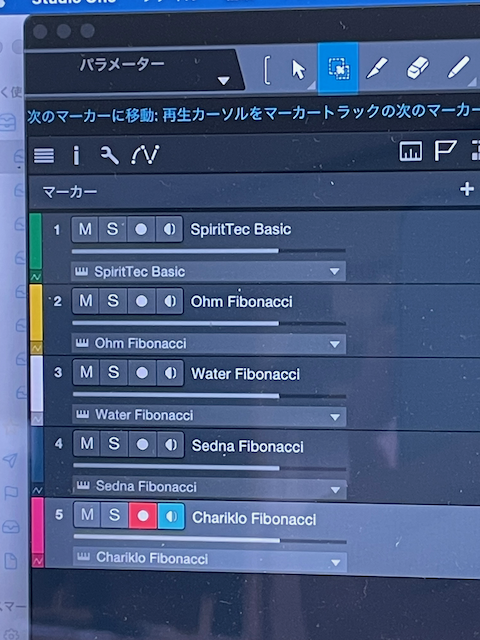Select the Eraser tool
The width and height of the screenshot is (480, 640).
click(418, 68)
